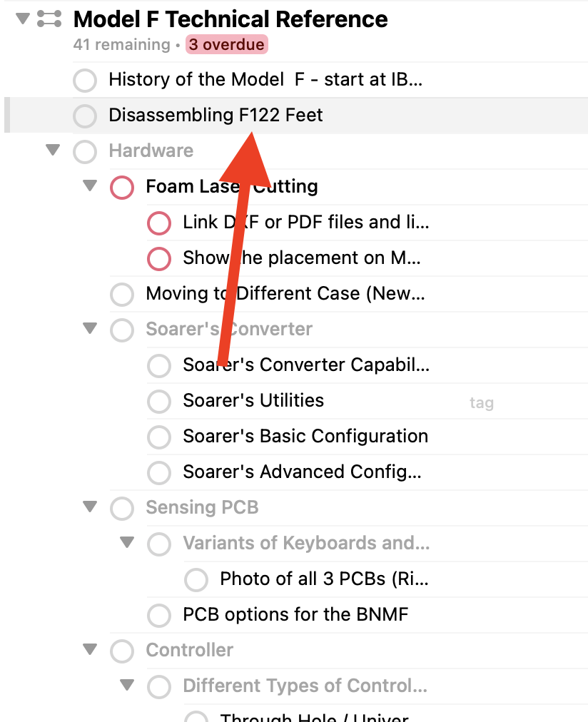Mark 'Soarer's Basic Configuration' complete
Screen dimensions: 588x722
tap(158, 437)
